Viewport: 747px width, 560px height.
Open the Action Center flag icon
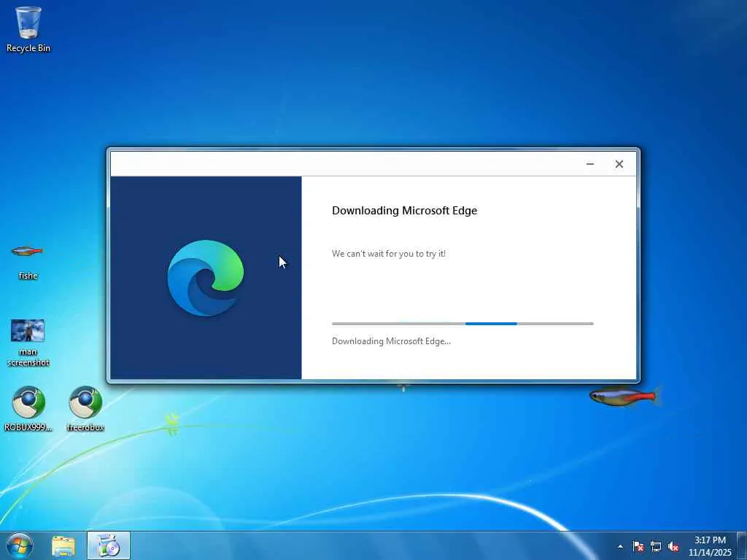pyautogui.click(x=638, y=546)
